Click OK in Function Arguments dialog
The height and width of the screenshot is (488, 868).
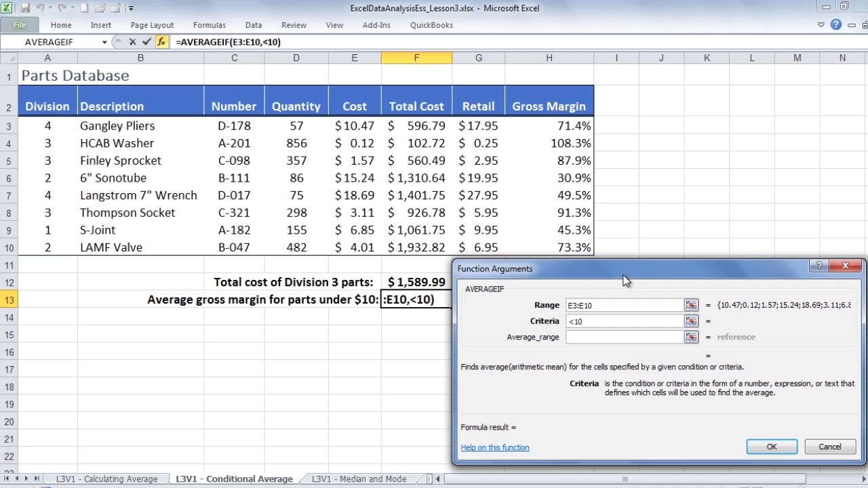772,447
